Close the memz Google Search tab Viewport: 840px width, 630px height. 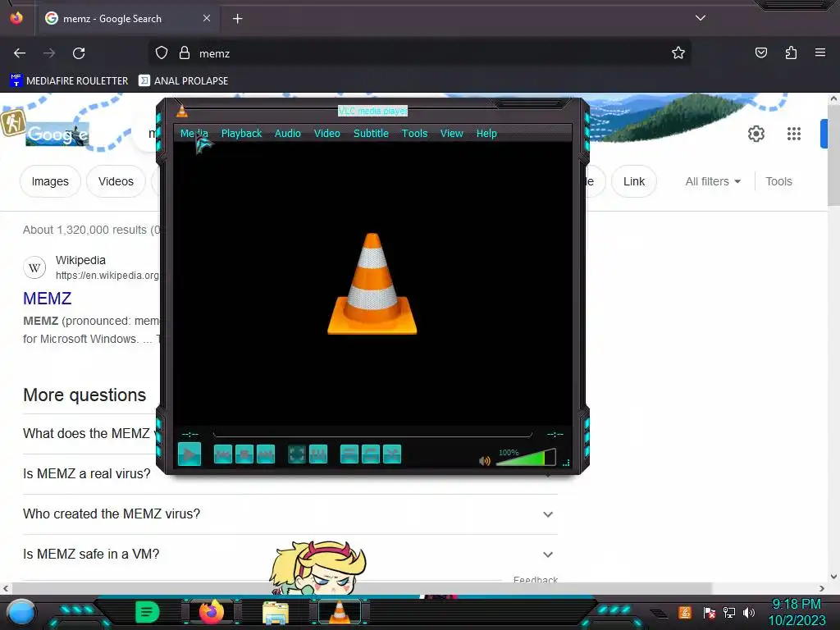click(x=207, y=18)
